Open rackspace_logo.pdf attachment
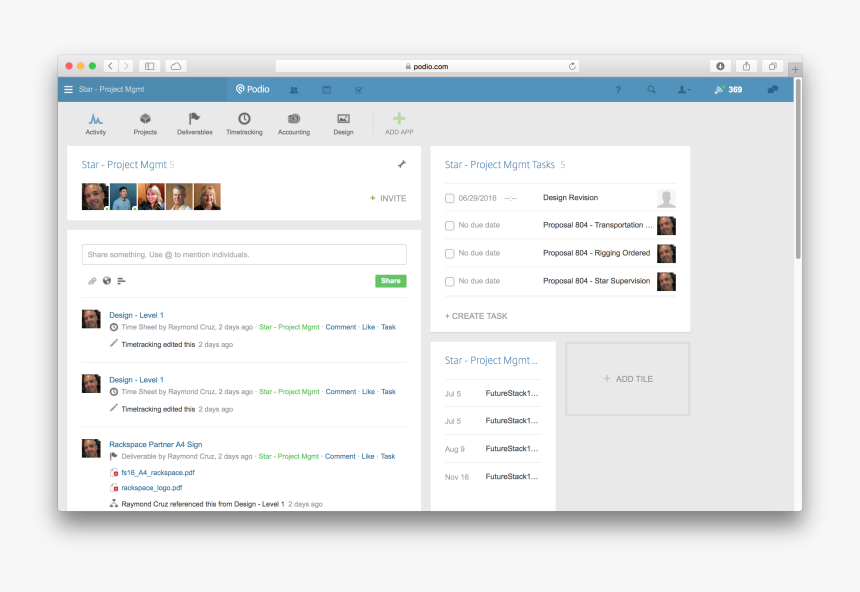 coord(152,488)
